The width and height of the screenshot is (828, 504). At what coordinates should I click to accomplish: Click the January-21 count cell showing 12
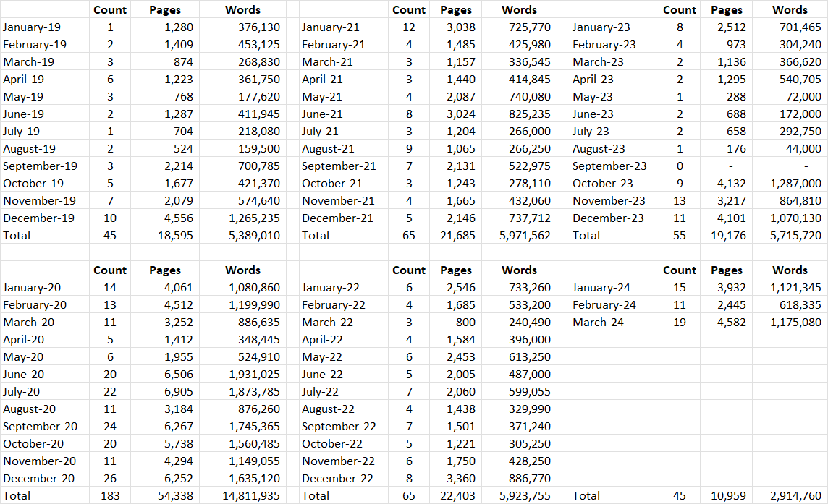tap(409, 27)
